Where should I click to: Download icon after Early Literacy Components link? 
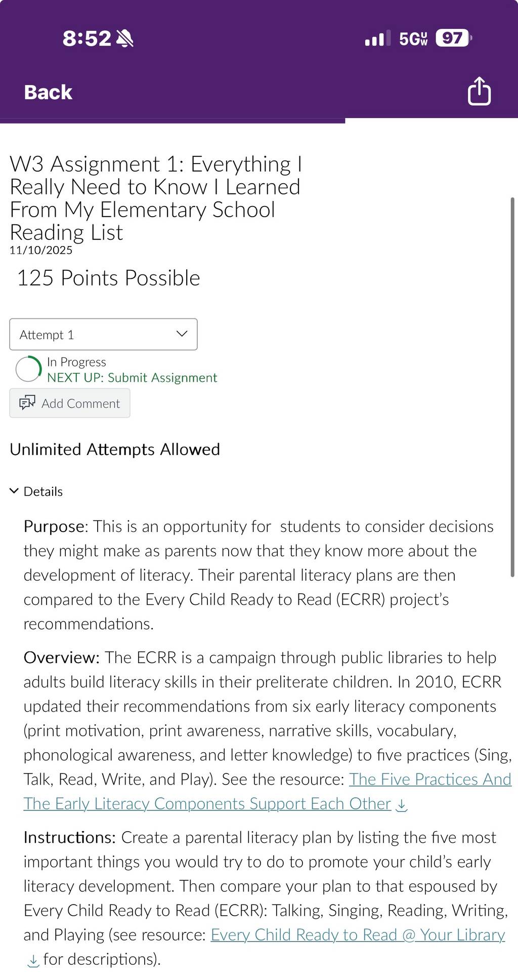point(401,805)
